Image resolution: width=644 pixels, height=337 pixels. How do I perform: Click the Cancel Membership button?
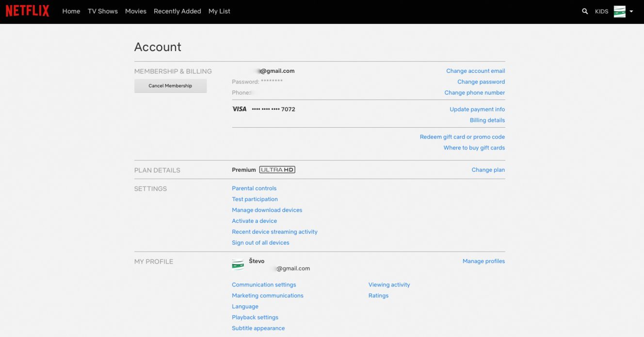point(170,86)
